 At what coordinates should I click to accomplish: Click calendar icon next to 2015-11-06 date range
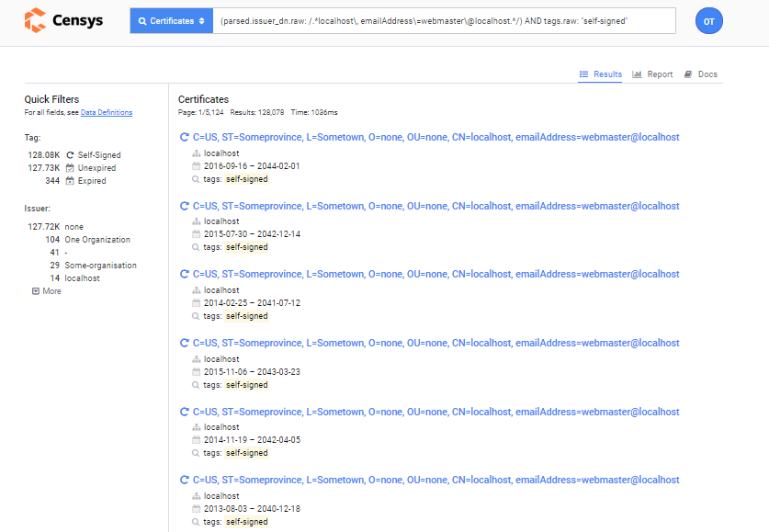click(x=197, y=371)
